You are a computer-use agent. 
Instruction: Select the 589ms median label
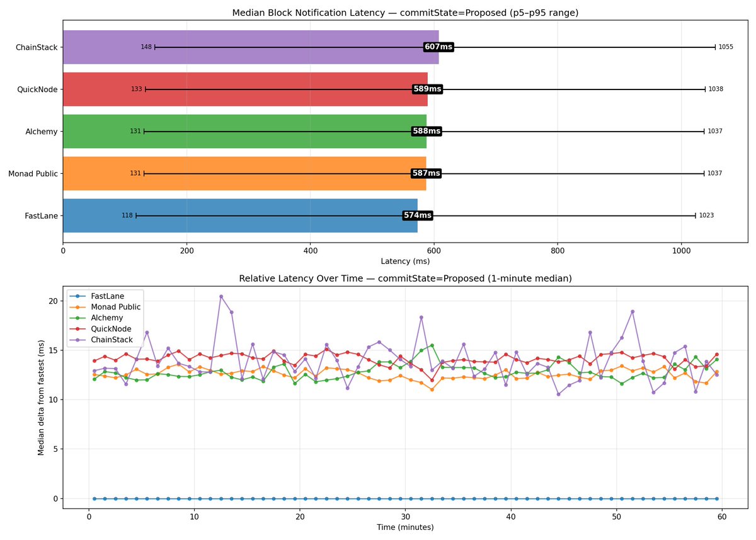[427, 89]
